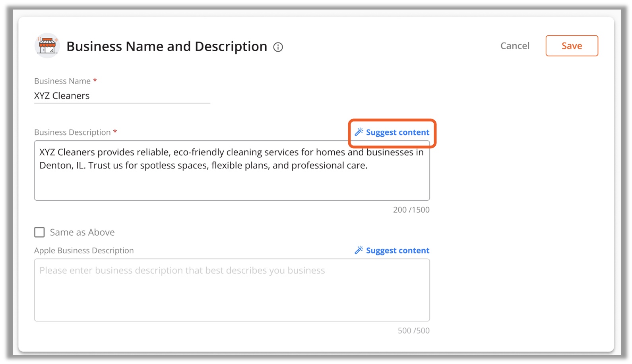The width and height of the screenshot is (632, 364).
Task: Click the Business Description field label
Action: coord(72,132)
